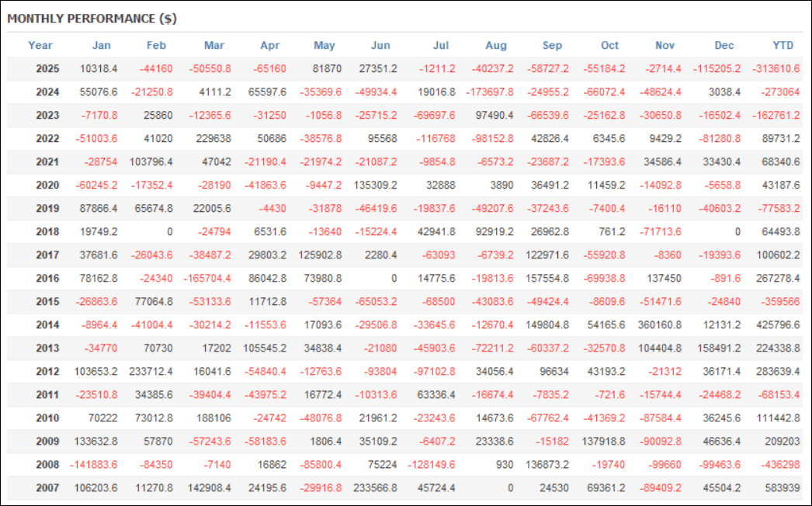Viewport: 812px width, 506px height.
Task: Click the Sep column header
Action: [552, 45]
